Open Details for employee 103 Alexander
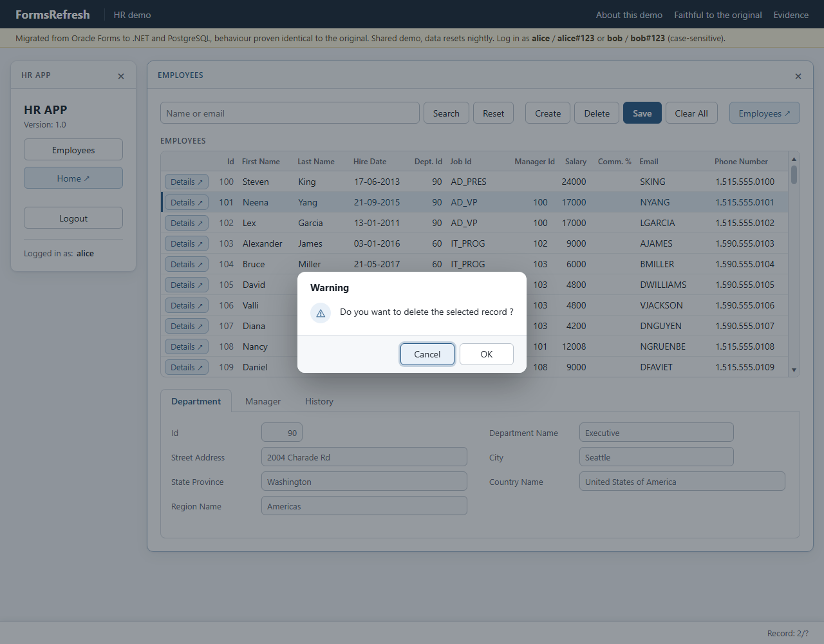The height and width of the screenshot is (644, 824). (x=187, y=244)
